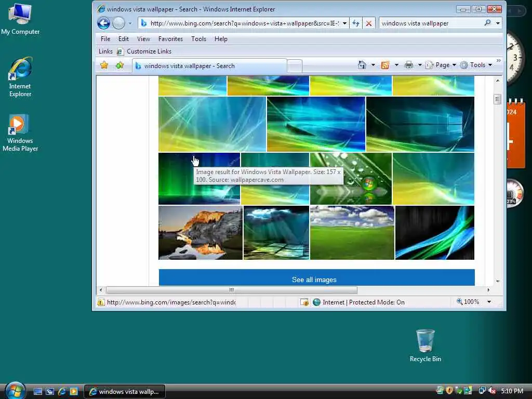Click the Forward navigation arrow button
532x399 pixels.
click(118, 23)
